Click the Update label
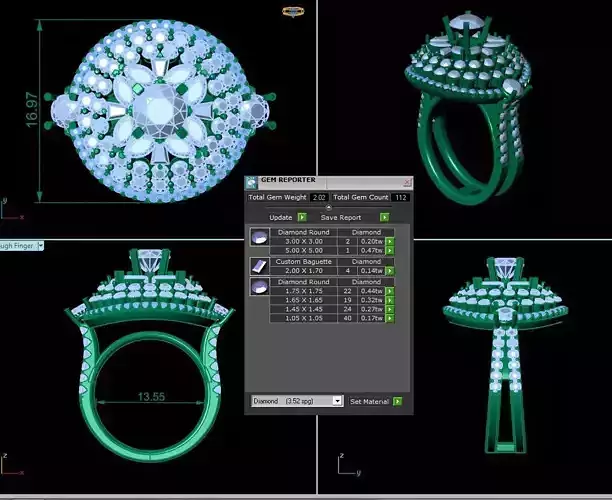This screenshot has width=612, height=500. coord(281,217)
